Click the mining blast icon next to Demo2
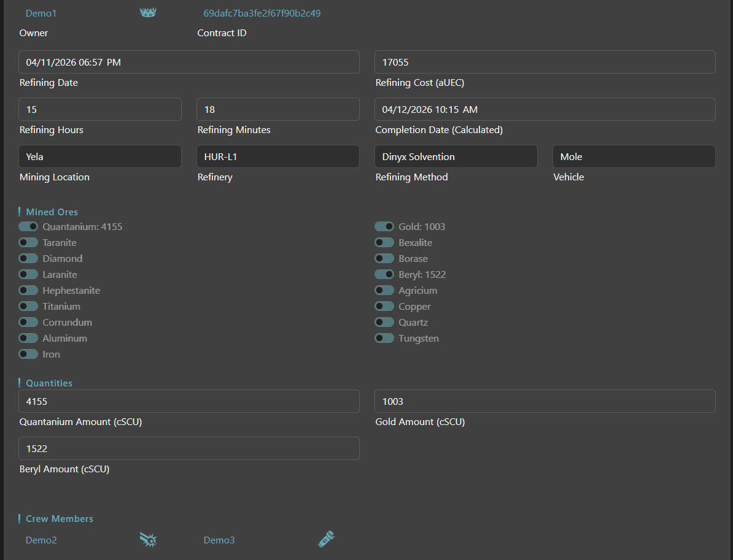 click(148, 539)
